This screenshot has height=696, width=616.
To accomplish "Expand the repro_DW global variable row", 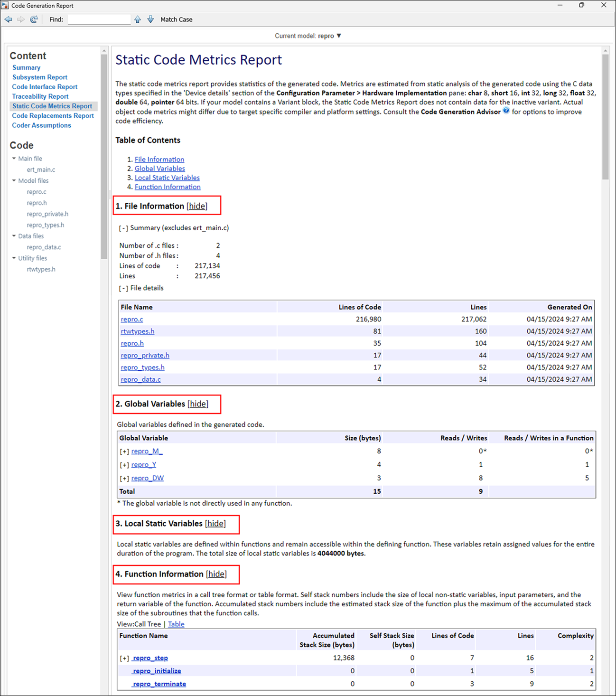I will coord(124,478).
